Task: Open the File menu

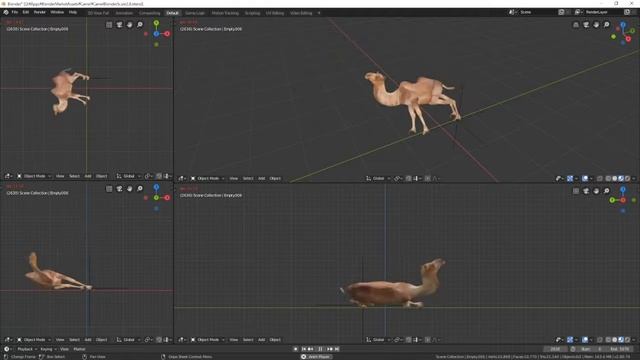Action: 15,13
